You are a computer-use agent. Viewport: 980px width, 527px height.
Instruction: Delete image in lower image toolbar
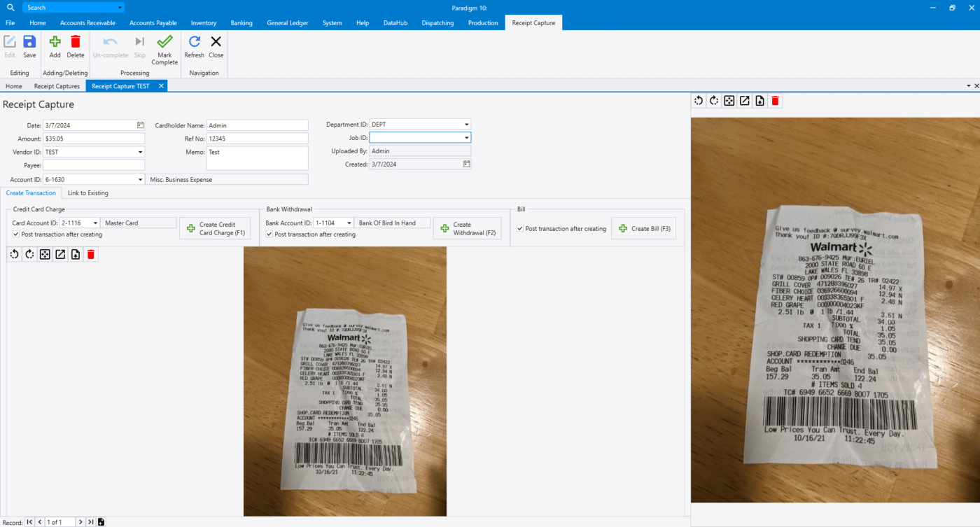(x=91, y=255)
